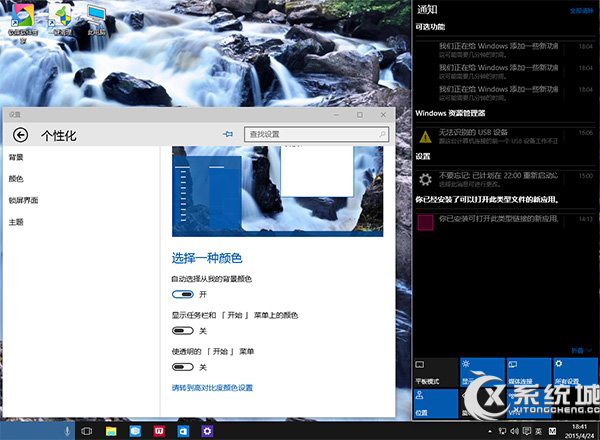Open the red app taskbar icon
The width and height of the screenshot is (600, 440).
tap(159, 431)
